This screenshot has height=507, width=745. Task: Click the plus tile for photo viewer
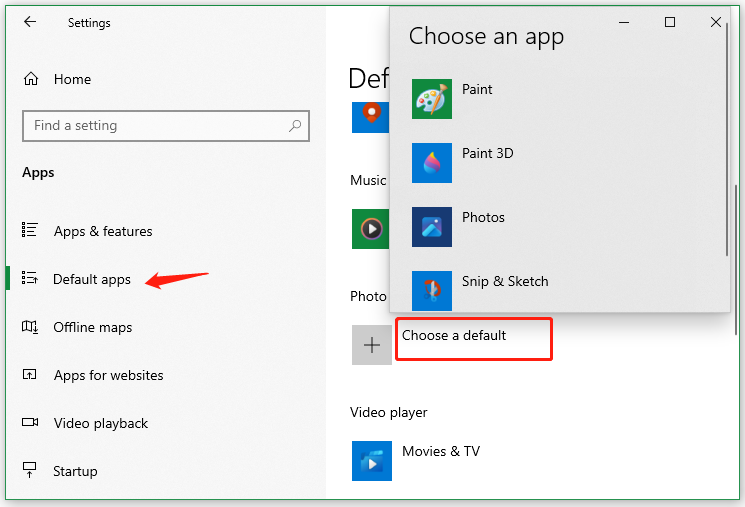(x=372, y=345)
